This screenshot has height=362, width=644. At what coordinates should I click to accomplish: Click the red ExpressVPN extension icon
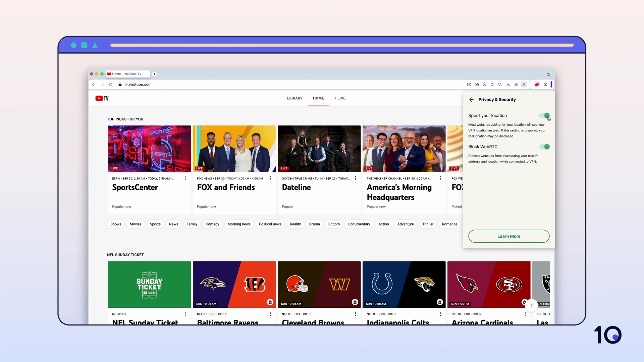pos(537,84)
